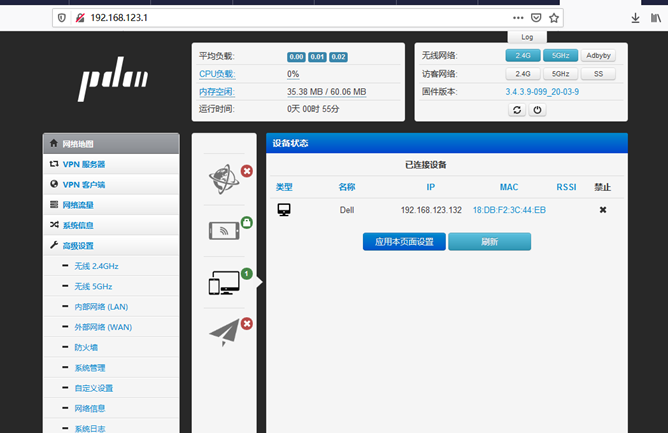Open firmware version 3.4.3.9-099_20-03-9 link
668x433 pixels.
542,92
